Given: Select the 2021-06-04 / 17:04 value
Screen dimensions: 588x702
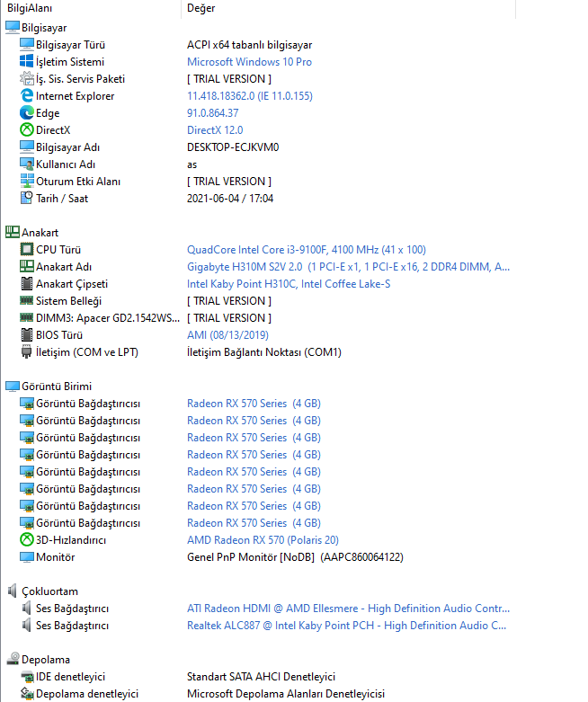Looking at the screenshot, I should point(230,199).
